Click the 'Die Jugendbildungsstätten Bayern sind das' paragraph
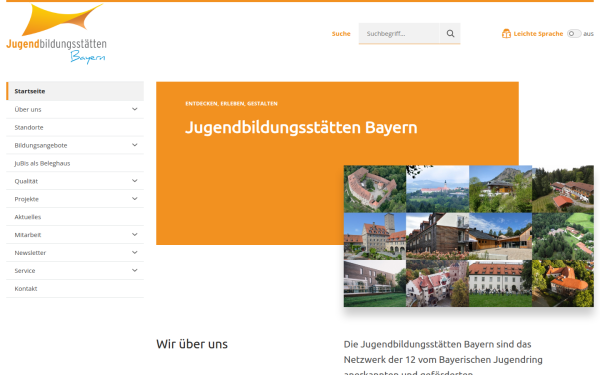Screen dimensions: 600x375 tap(437, 344)
